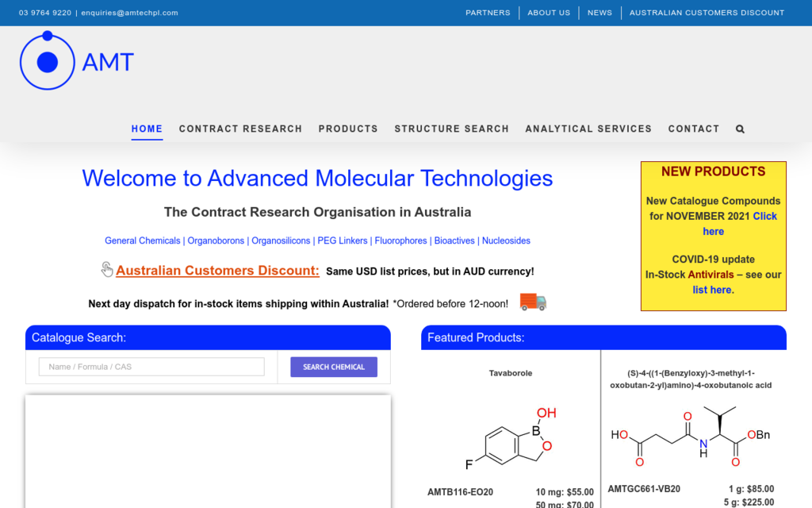Click the Fluorophores category link
This screenshot has width=812, height=508.
[x=400, y=241]
